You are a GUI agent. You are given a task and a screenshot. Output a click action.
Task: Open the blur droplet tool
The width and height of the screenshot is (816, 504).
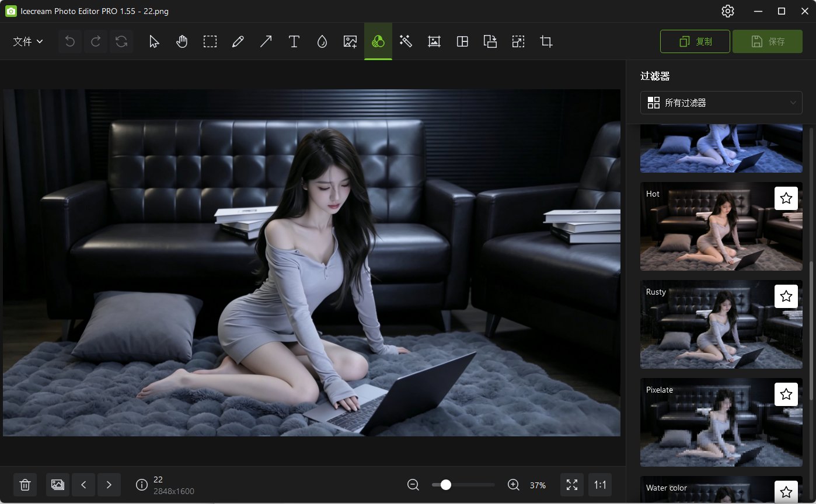pyautogui.click(x=322, y=41)
